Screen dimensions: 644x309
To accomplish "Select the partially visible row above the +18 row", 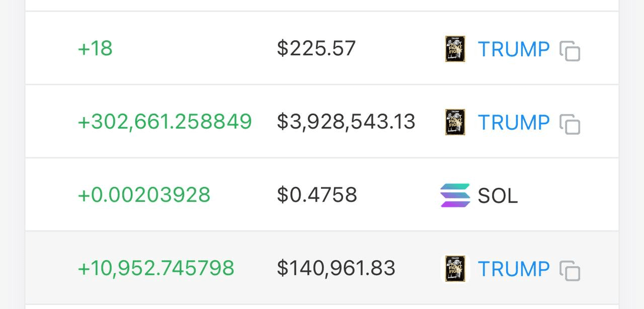I will (x=322, y=6).
